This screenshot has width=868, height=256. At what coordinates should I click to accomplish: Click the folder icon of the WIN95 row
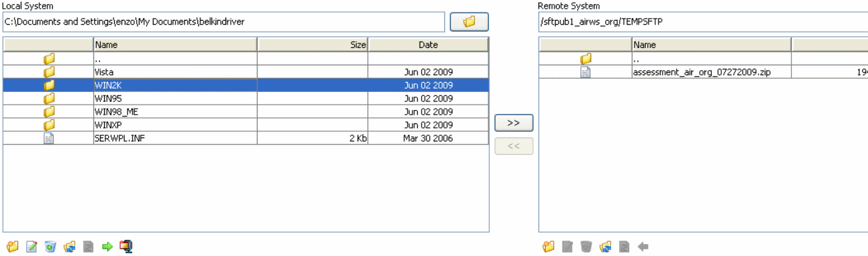click(x=49, y=99)
